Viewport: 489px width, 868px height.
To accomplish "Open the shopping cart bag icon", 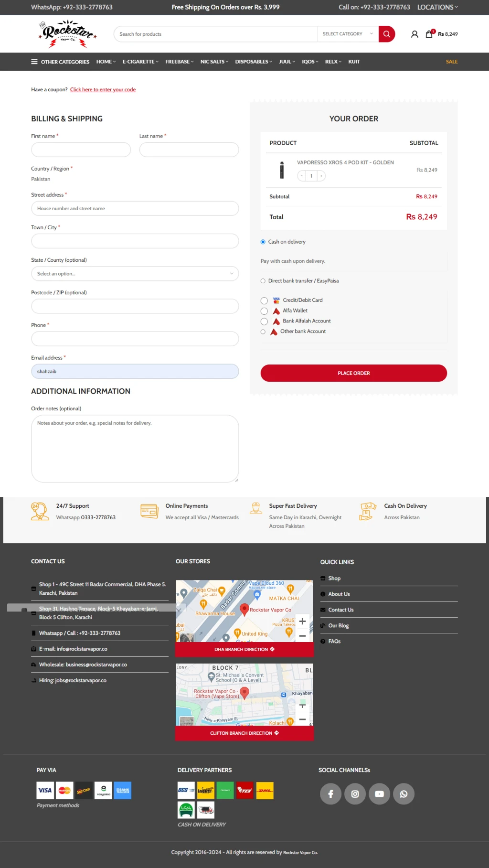I will (429, 34).
